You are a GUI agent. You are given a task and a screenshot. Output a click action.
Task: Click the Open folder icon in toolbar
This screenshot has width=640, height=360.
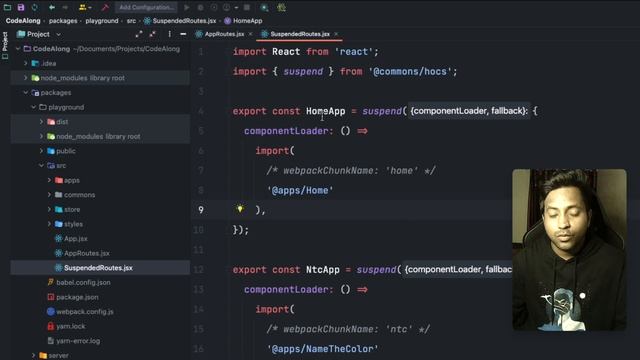7,7
